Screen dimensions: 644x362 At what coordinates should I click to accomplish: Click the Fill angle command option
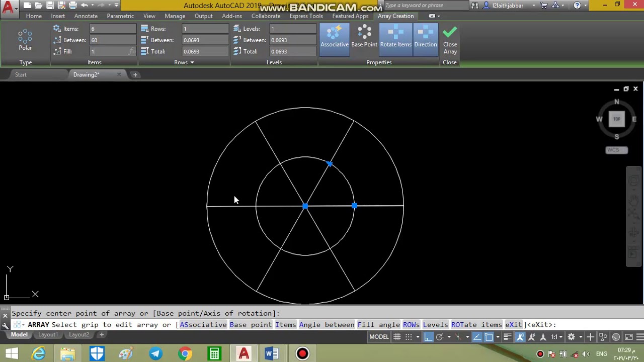[x=378, y=325]
